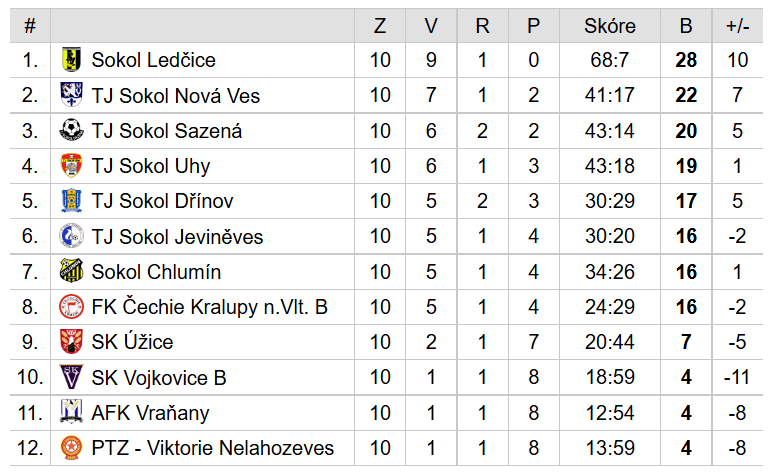This screenshot has height=473, width=771.
Task: Click the TJ Sokol Dřínov crest
Action: 71,201
